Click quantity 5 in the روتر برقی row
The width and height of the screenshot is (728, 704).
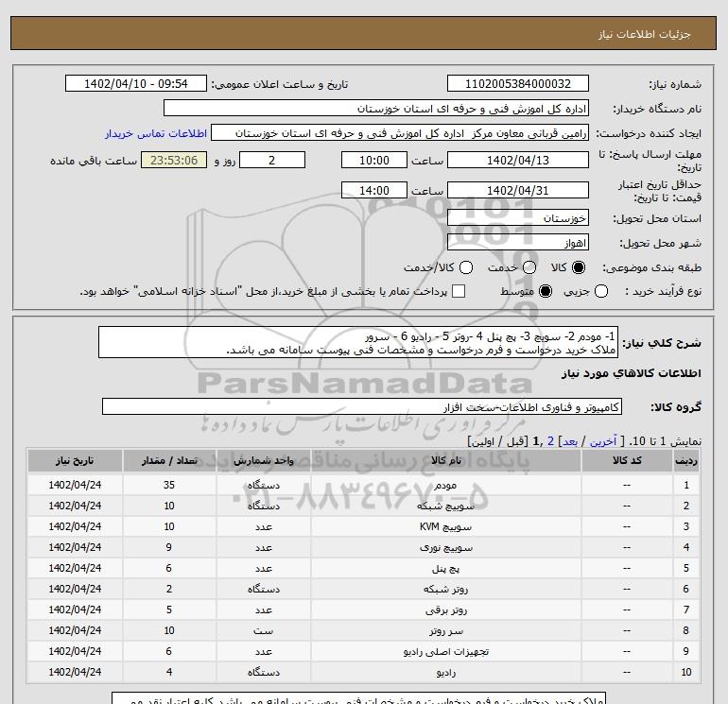pyautogui.click(x=169, y=610)
